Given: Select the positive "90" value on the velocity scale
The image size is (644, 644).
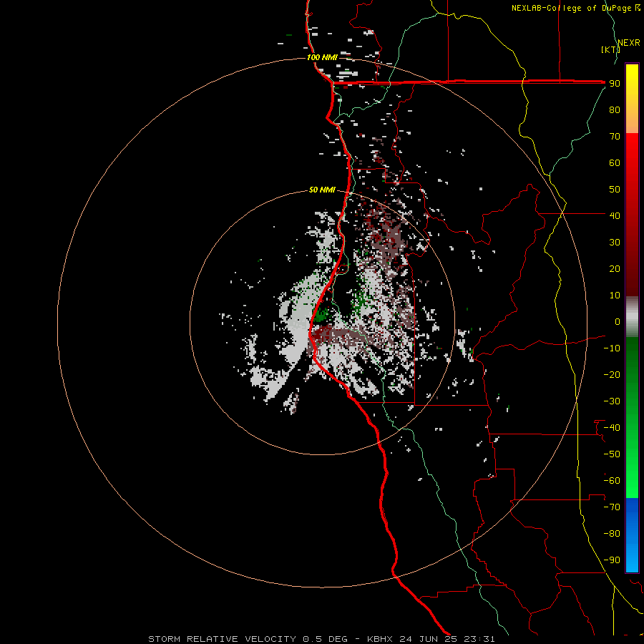Looking at the screenshot, I should click(615, 84).
